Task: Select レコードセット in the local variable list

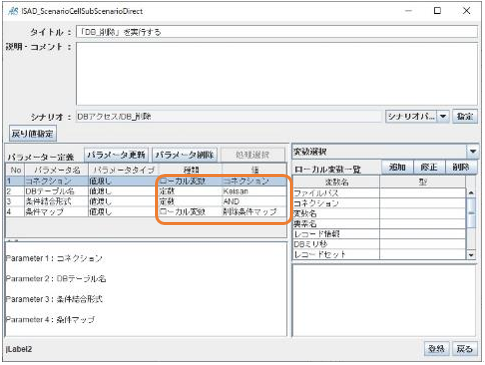Action: [336, 254]
